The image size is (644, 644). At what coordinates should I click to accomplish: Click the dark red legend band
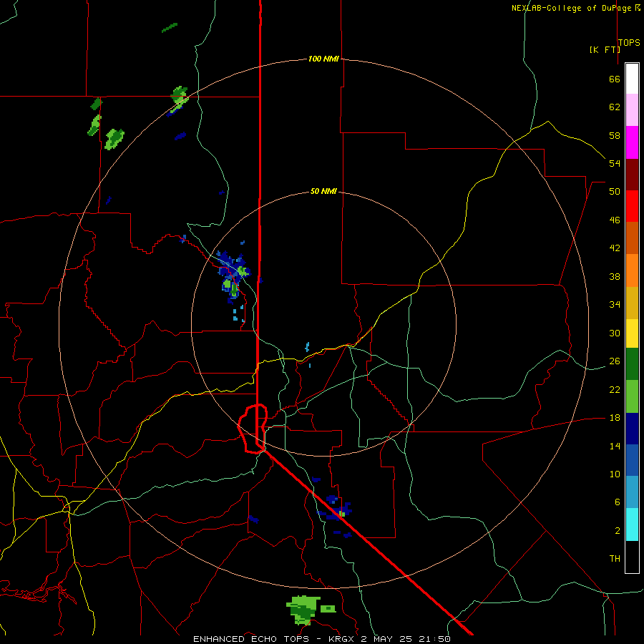632,175
